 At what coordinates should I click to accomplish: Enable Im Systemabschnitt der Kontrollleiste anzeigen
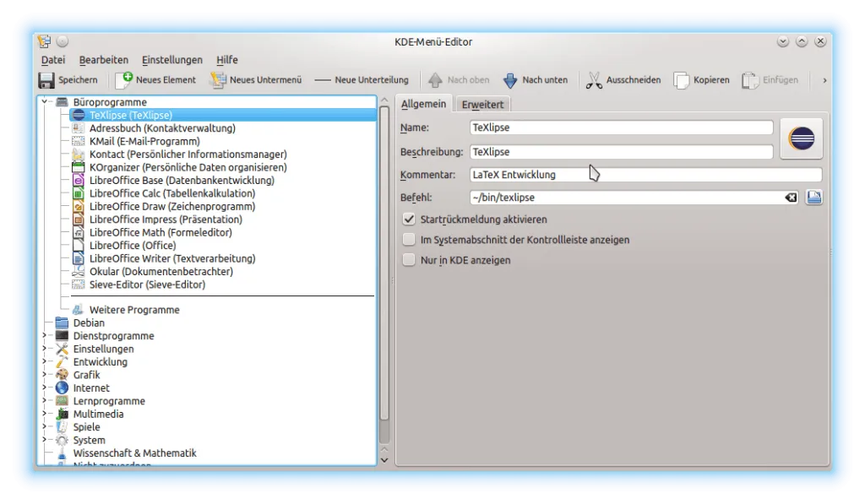(410, 240)
